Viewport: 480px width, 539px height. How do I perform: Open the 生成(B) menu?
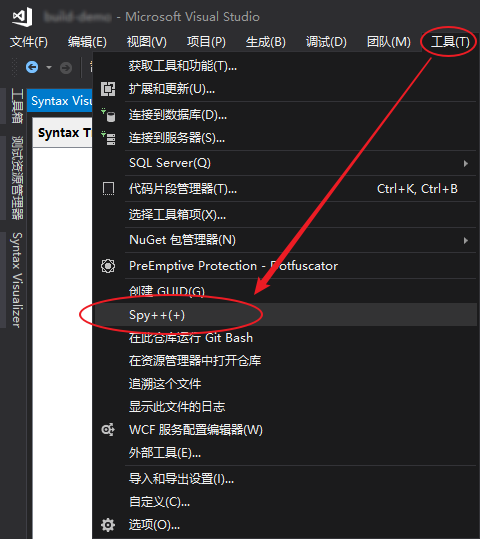click(x=266, y=42)
